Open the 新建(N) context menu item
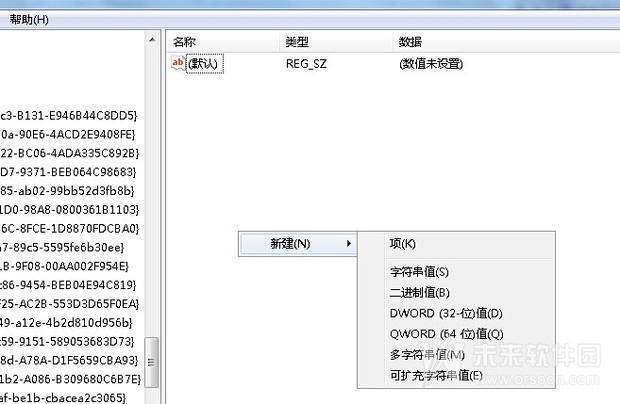The height and width of the screenshot is (404, 620). coord(297,244)
